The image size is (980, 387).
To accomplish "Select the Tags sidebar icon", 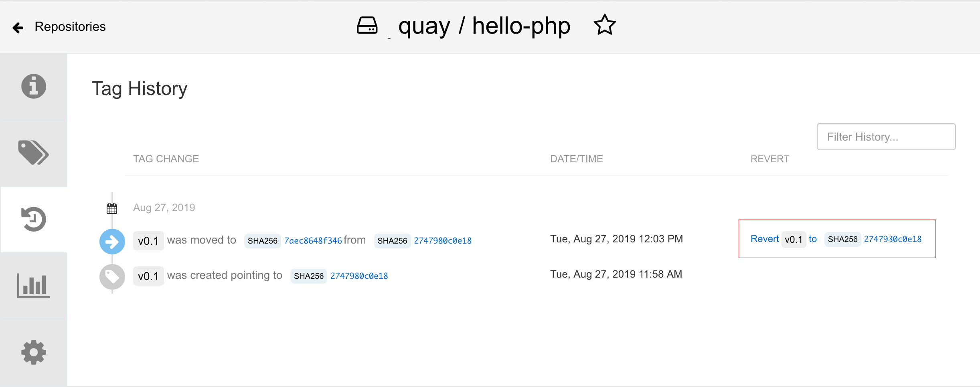I will tap(33, 153).
